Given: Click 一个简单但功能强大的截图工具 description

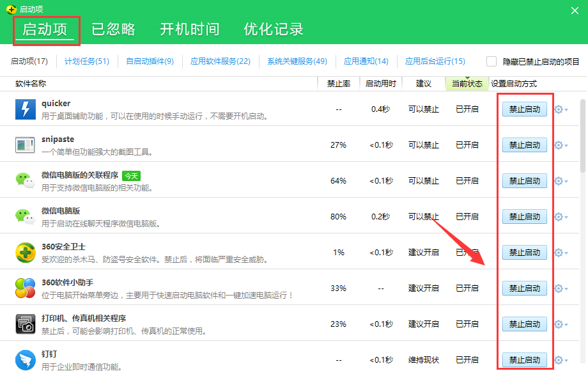Looking at the screenshot, I should (x=97, y=152).
